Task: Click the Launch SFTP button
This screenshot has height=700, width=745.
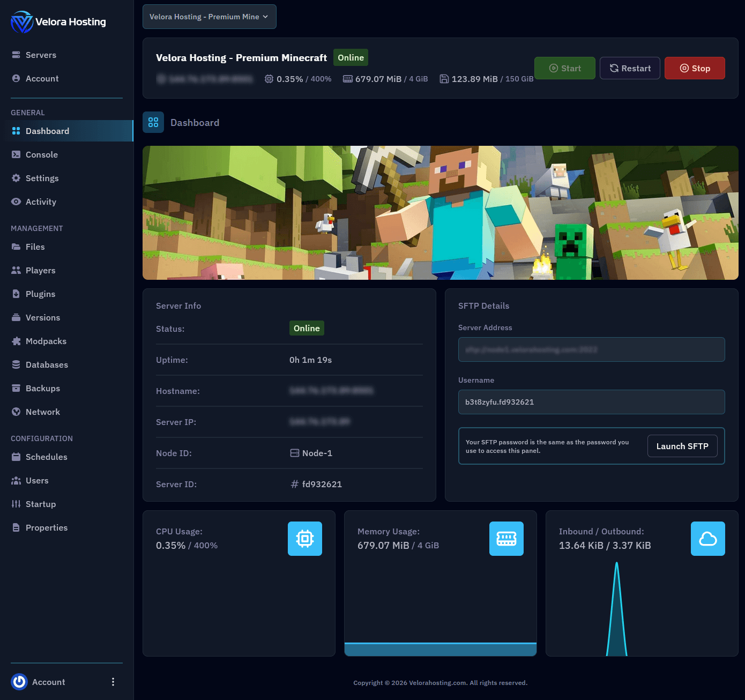Action: pos(682,446)
